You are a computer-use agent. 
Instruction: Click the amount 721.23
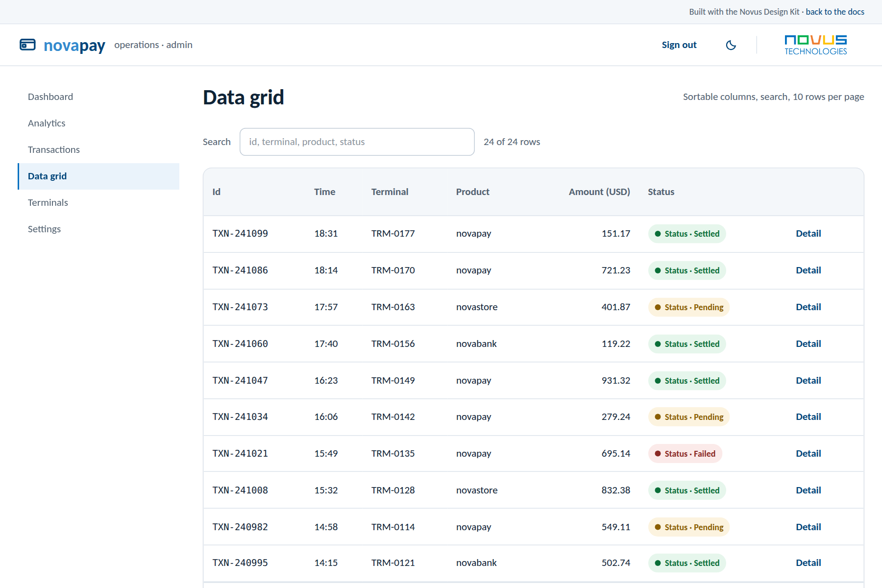pyautogui.click(x=616, y=270)
